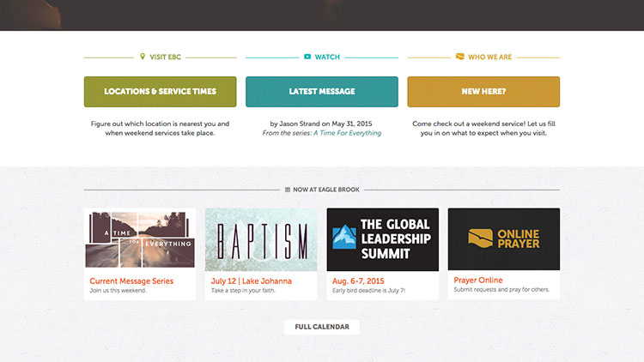Select the Global Leadership Summit thumbnail
Screen dimensions: 644x362
tap(383, 239)
